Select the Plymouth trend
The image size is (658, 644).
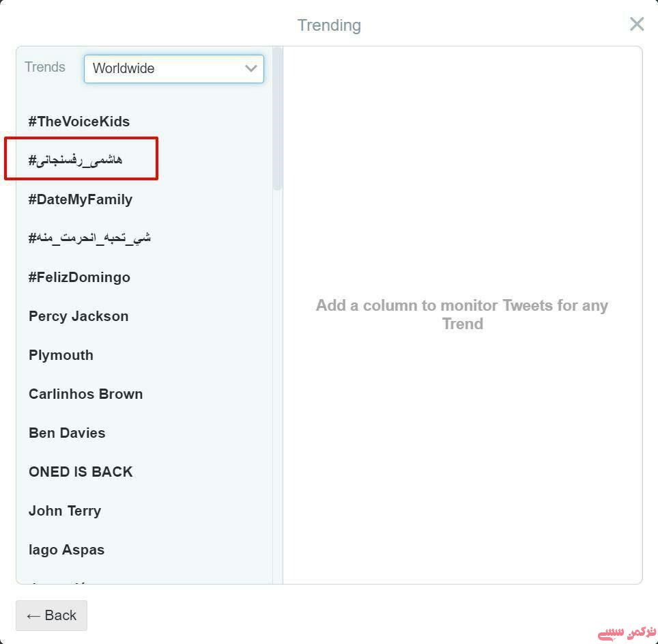pos(61,355)
